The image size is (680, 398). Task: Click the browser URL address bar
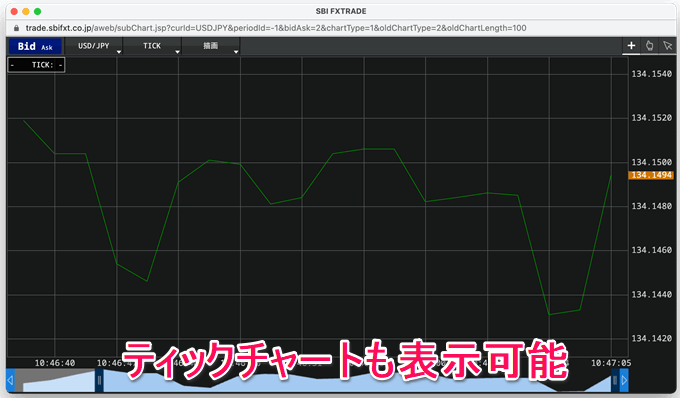point(276,28)
